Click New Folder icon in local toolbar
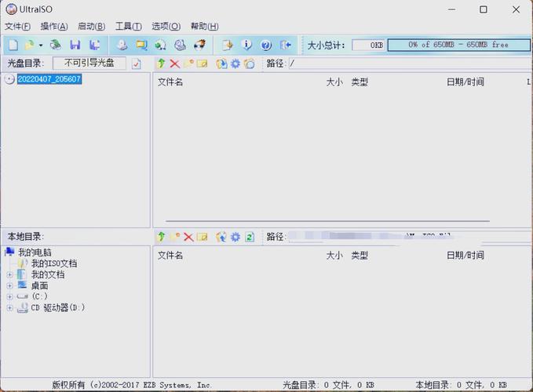The width and height of the screenshot is (533, 392). click(175, 237)
